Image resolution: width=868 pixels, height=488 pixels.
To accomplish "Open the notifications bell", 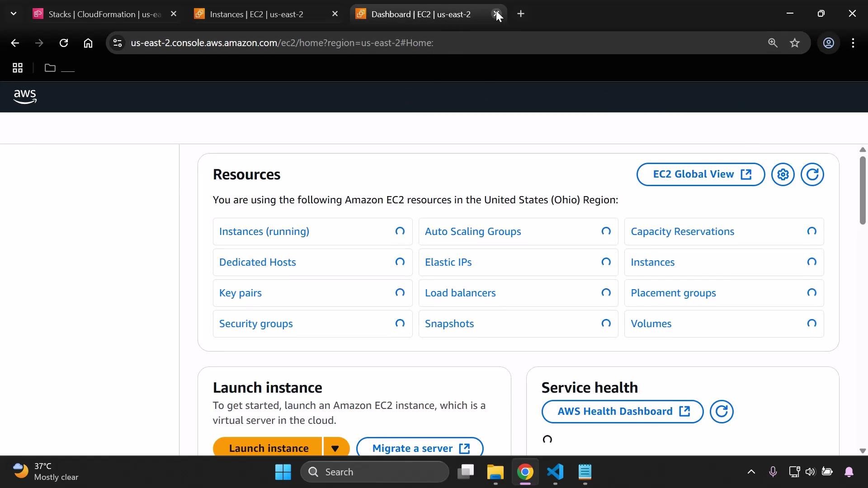I will (x=849, y=472).
